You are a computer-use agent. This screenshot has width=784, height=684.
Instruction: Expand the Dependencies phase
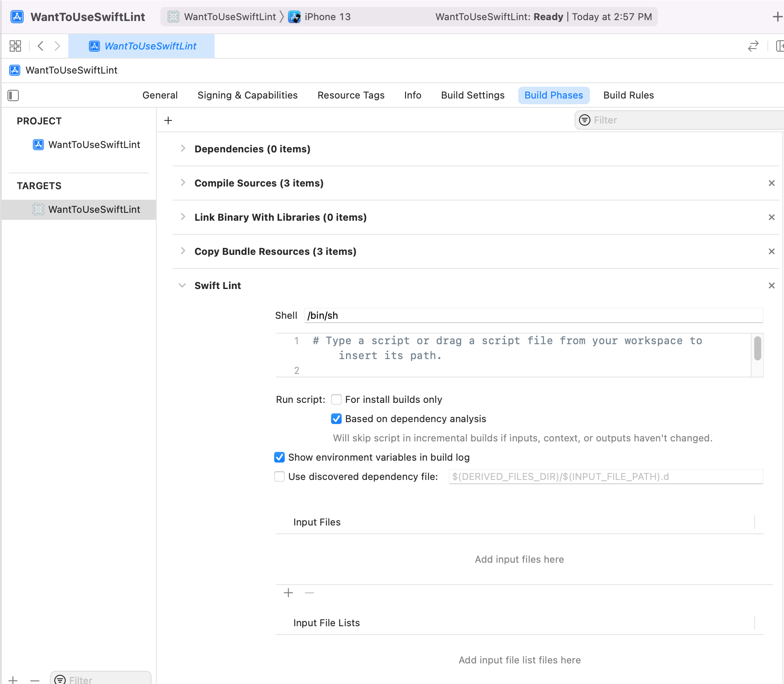tap(183, 148)
